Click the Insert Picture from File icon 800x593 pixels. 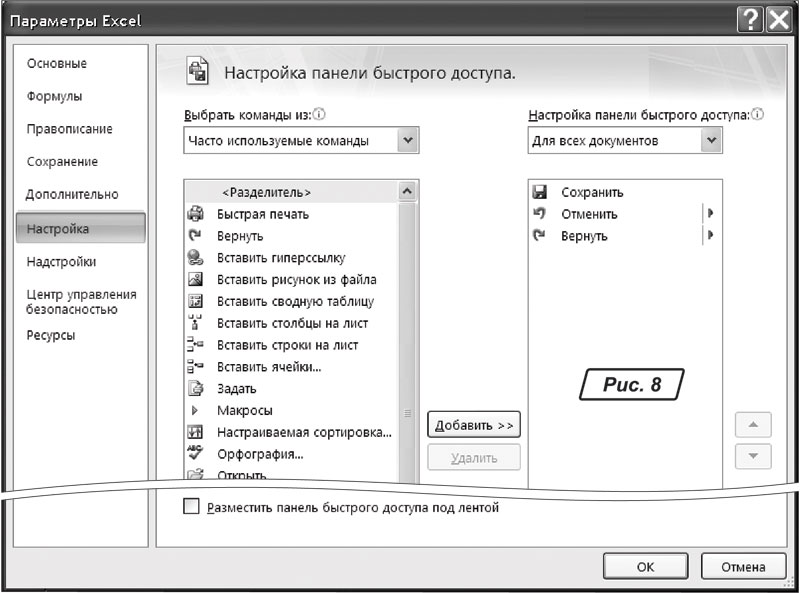(196, 280)
